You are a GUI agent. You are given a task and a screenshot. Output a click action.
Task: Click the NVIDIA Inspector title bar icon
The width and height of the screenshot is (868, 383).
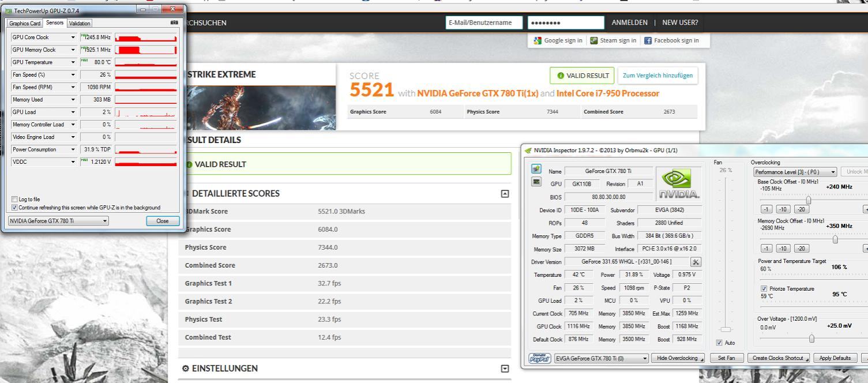tap(528, 150)
